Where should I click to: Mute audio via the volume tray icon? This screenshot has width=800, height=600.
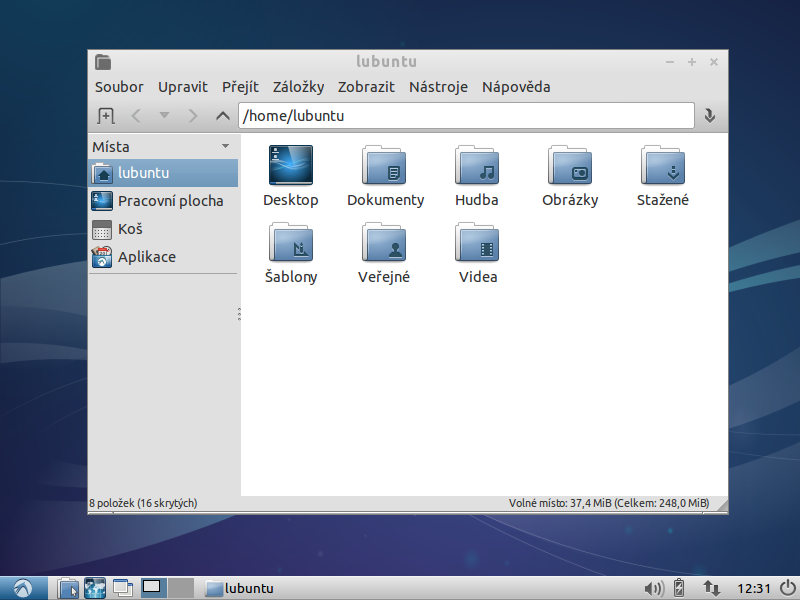(x=654, y=588)
